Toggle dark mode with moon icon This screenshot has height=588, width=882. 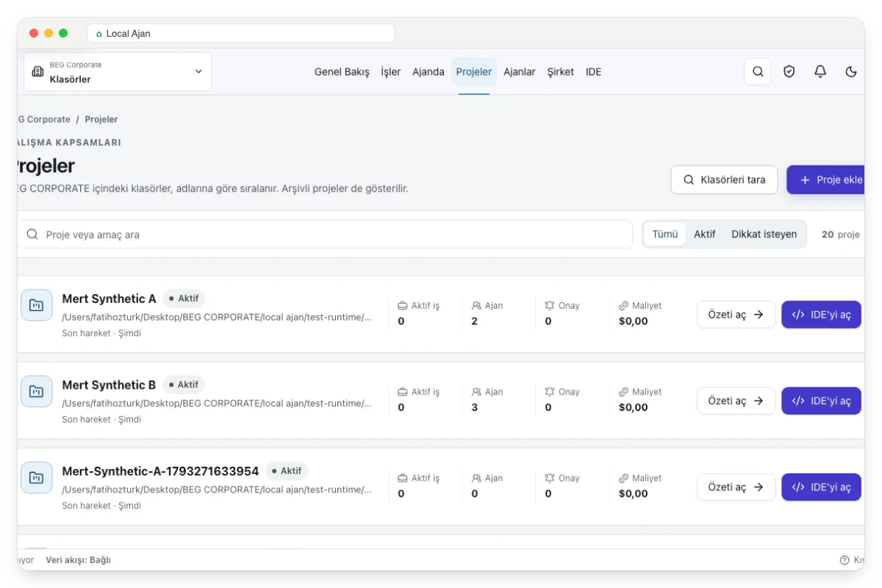tap(851, 71)
